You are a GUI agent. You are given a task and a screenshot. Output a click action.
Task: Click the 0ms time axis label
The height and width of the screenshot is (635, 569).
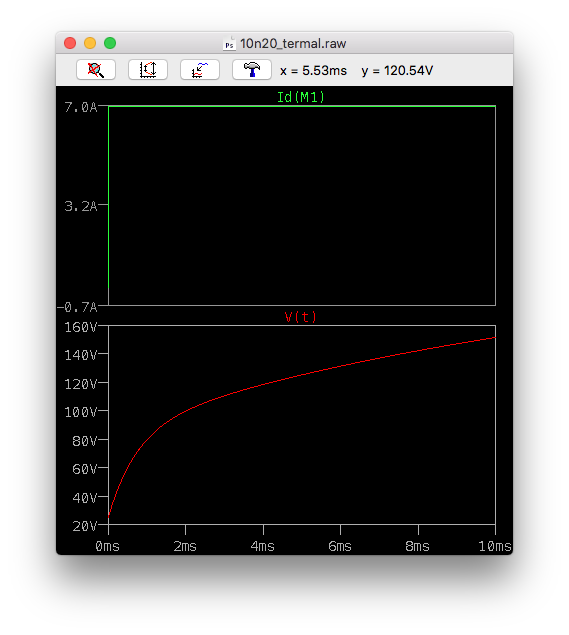click(108, 546)
